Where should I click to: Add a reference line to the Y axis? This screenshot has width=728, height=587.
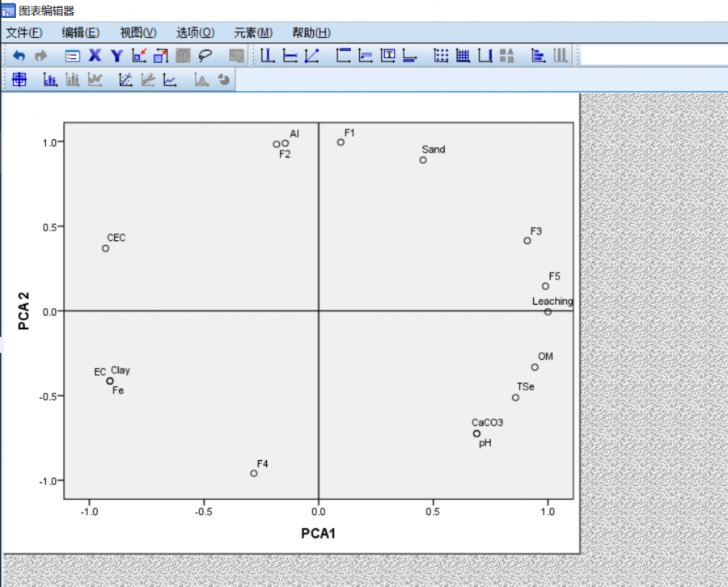pos(290,56)
